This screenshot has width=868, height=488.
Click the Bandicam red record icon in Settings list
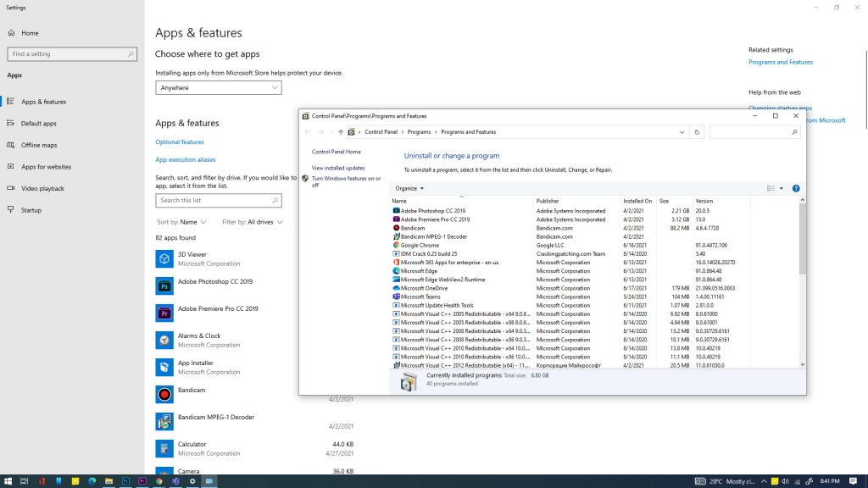click(164, 395)
